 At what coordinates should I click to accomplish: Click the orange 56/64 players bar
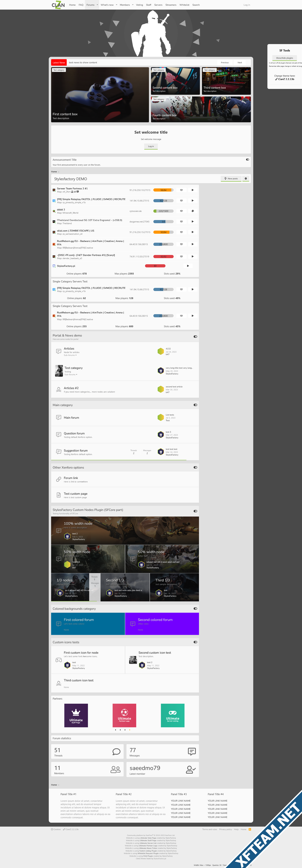[x=163, y=190]
